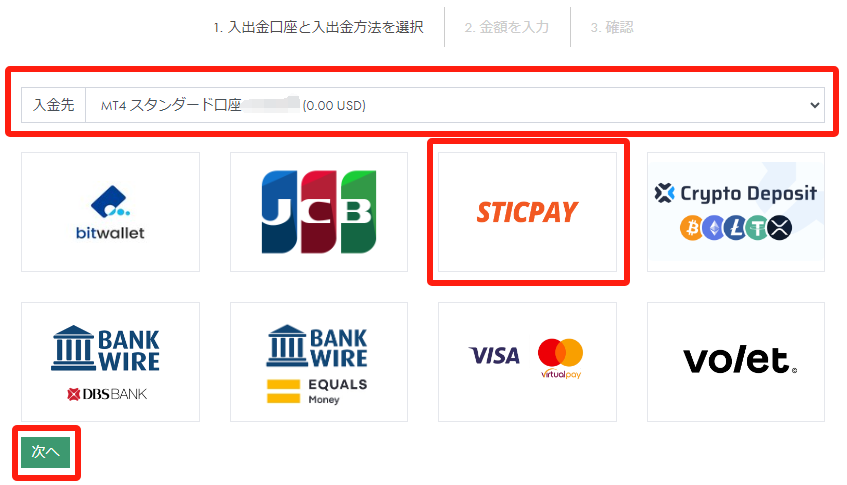
Task: Pick Bank Wire Equals Money option
Action: coord(319,362)
